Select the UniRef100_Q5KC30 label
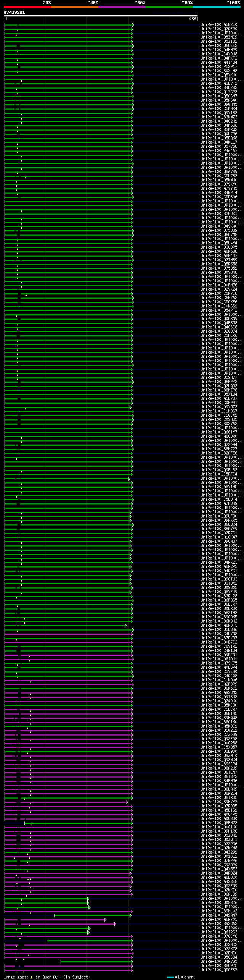Viewport: 244px width, 980px height. tap(219, 705)
